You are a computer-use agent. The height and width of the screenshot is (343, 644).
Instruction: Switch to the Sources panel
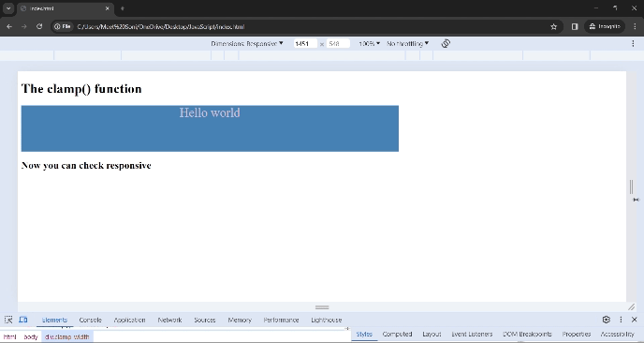[x=205, y=320]
